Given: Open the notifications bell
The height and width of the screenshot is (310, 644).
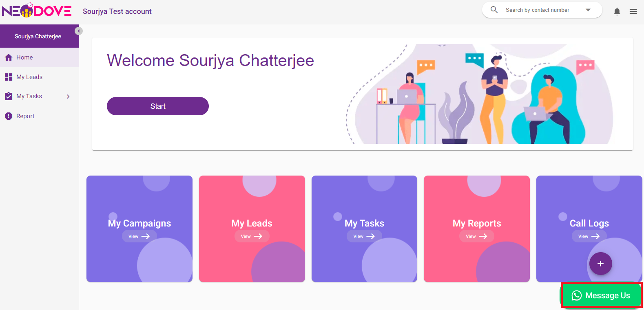Looking at the screenshot, I should [x=617, y=11].
